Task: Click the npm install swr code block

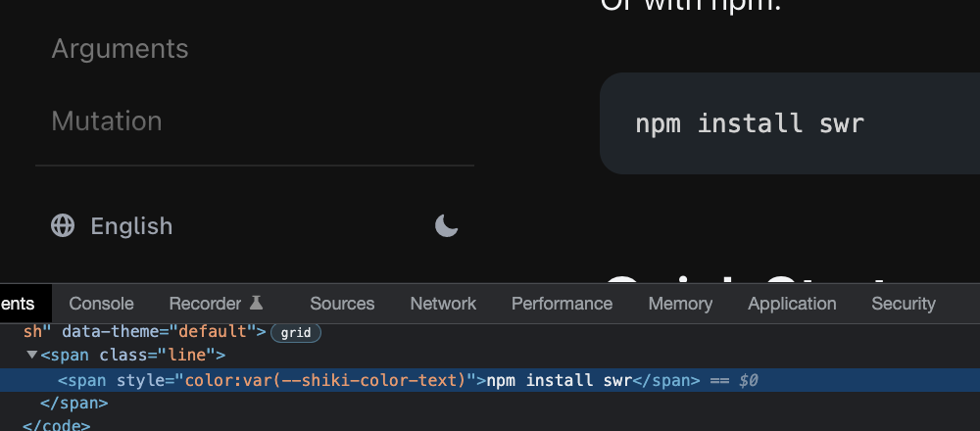Action: (x=789, y=123)
